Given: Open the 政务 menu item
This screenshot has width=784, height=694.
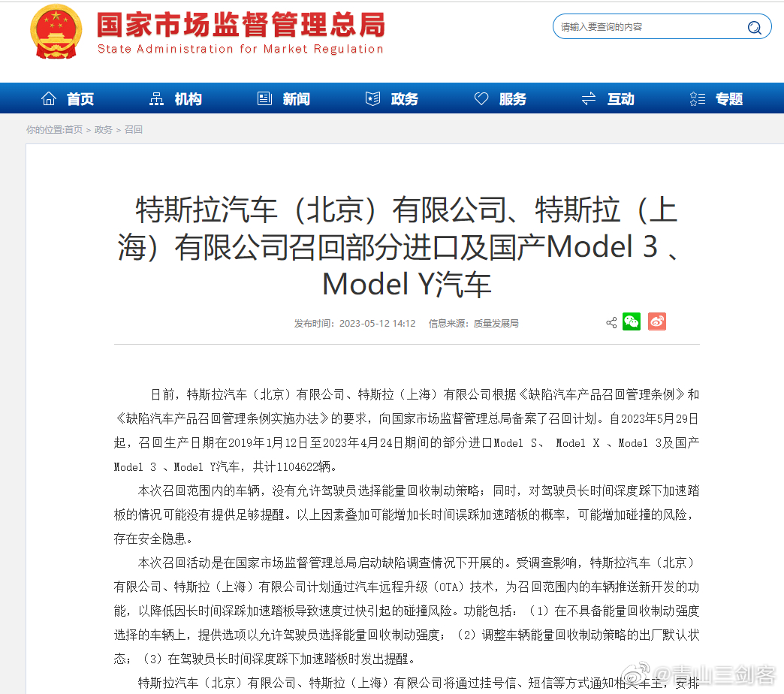Looking at the screenshot, I should pyautogui.click(x=405, y=99).
